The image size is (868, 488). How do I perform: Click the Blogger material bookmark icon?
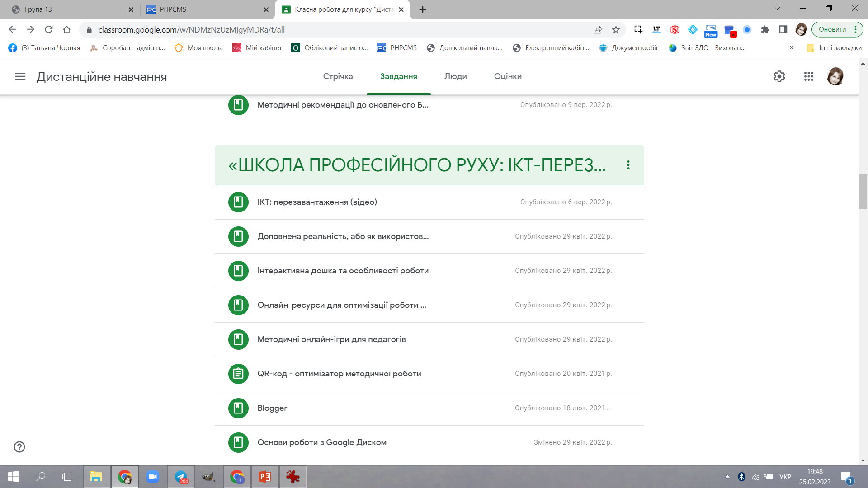pyautogui.click(x=238, y=408)
